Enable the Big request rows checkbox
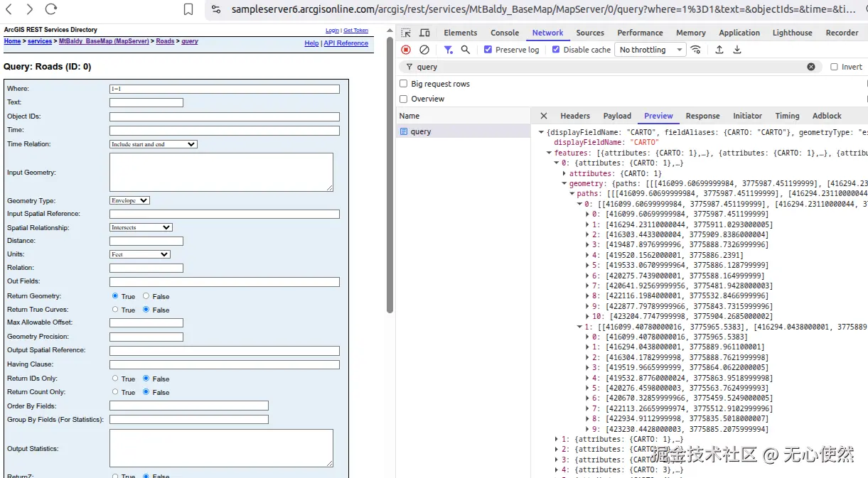 click(404, 84)
